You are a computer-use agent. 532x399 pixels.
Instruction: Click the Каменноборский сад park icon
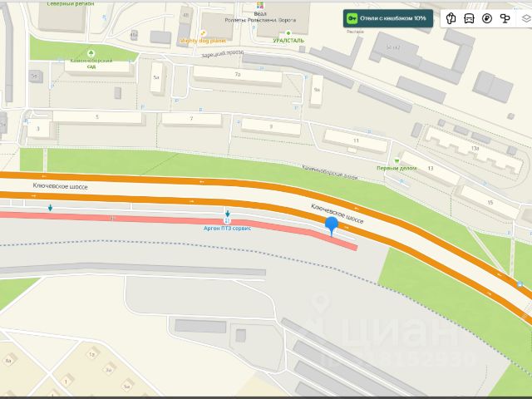pyautogui.click(x=91, y=53)
